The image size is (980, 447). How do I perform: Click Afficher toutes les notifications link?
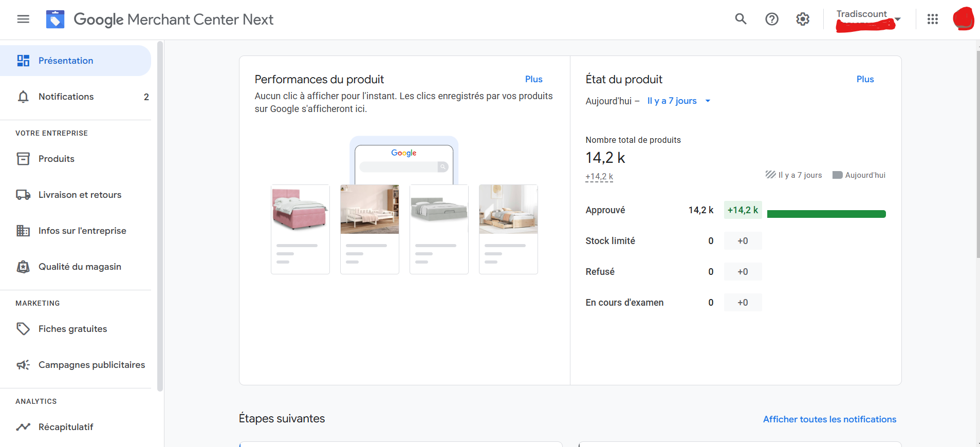829,419
